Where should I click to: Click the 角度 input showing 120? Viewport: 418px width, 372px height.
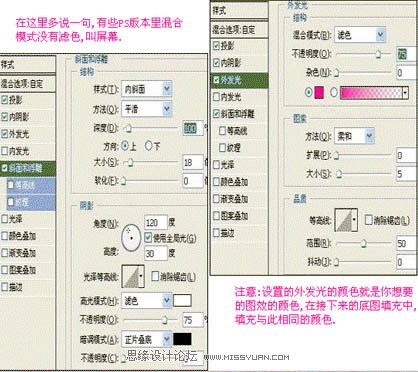click(x=156, y=222)
